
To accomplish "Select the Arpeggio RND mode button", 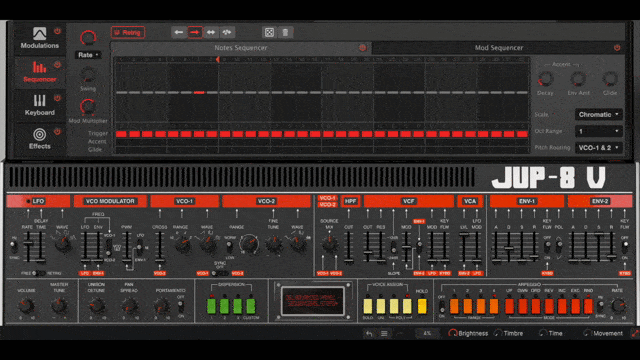I will coord(588,306).
